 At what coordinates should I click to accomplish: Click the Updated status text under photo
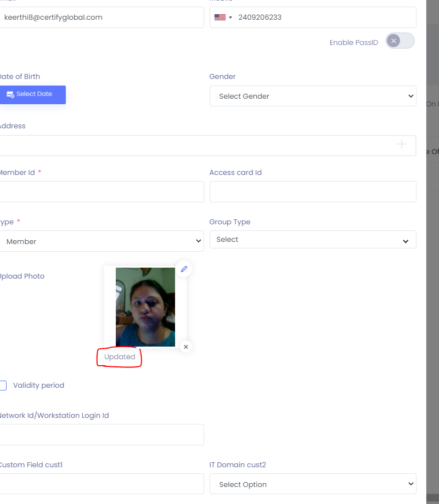tap(120, 357)
